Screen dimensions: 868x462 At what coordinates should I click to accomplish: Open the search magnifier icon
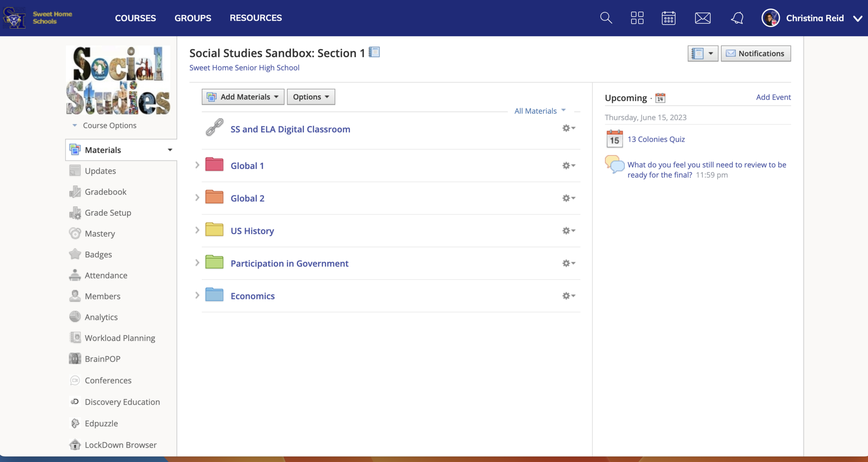(x=606, y=18)
